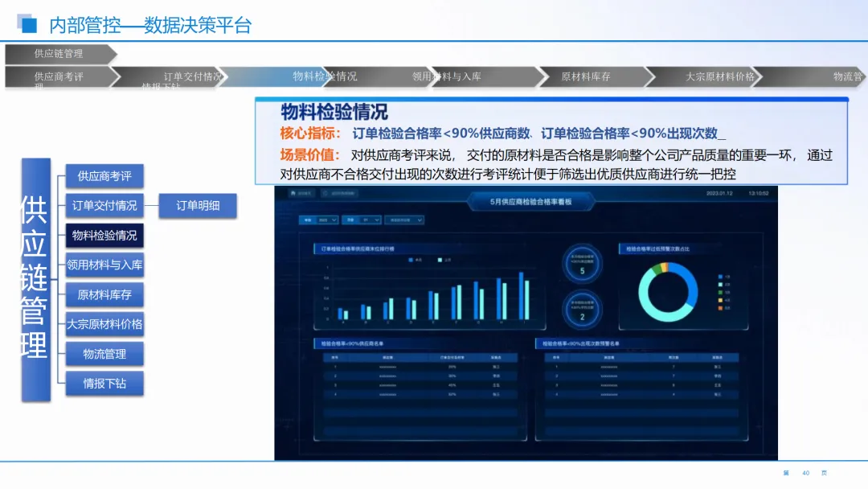The height and width of the screenshot is (489, 868).
Task: Click blue 1次 swatch in donut legend
Action: 720,277
